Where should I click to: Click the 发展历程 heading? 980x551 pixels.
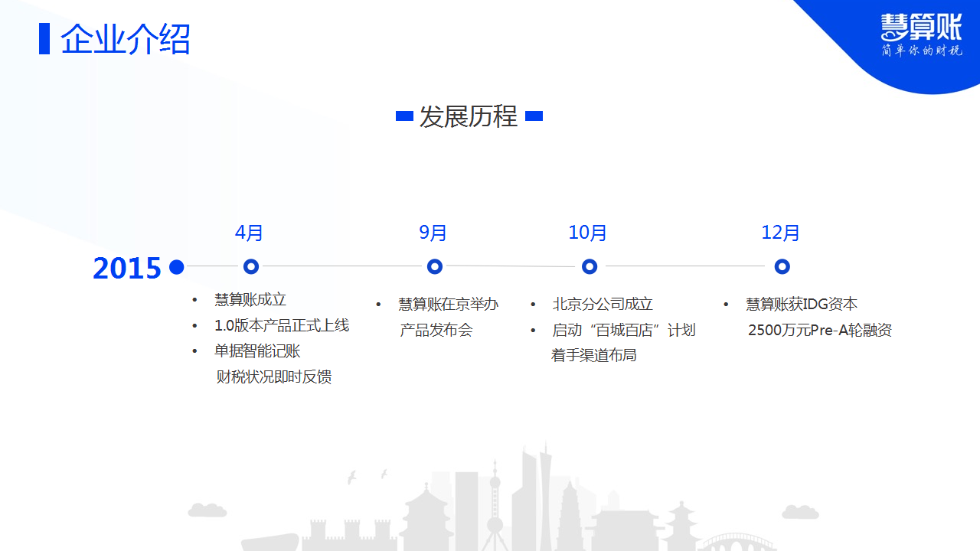pyautogui.click(x=469, y=116)
